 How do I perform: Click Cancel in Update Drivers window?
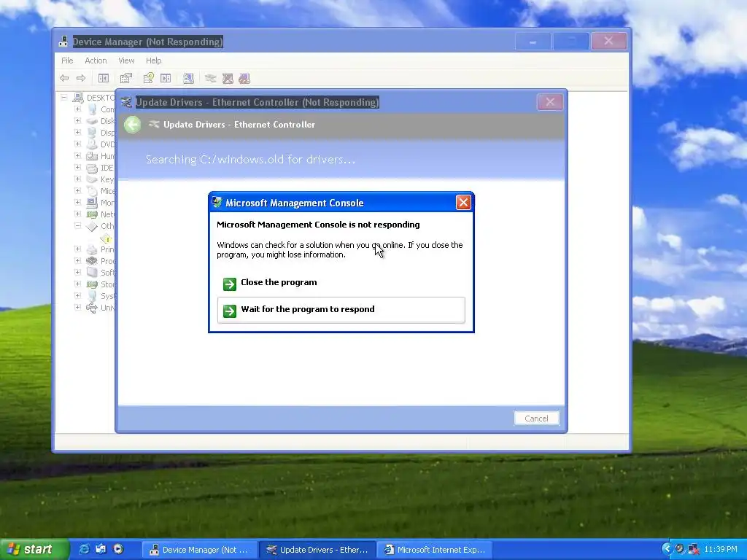(x=536, y=418)
